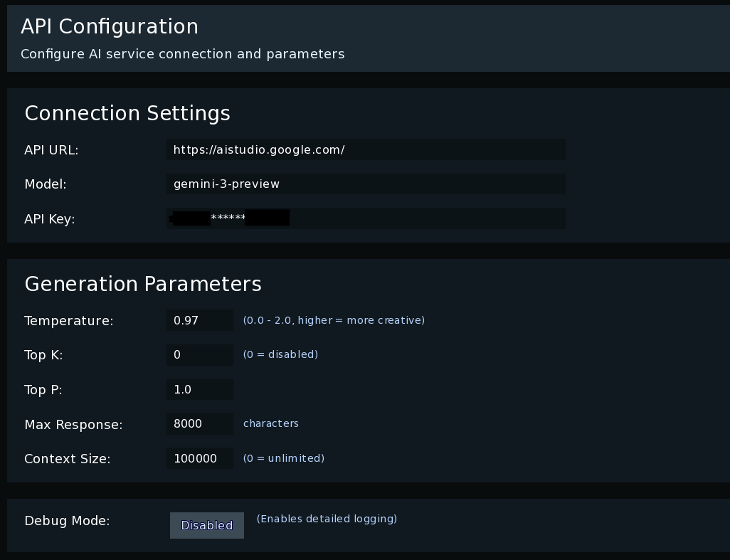Click the "characters" unit label
This screenshot has width=730, height=560.
(271, 423)
